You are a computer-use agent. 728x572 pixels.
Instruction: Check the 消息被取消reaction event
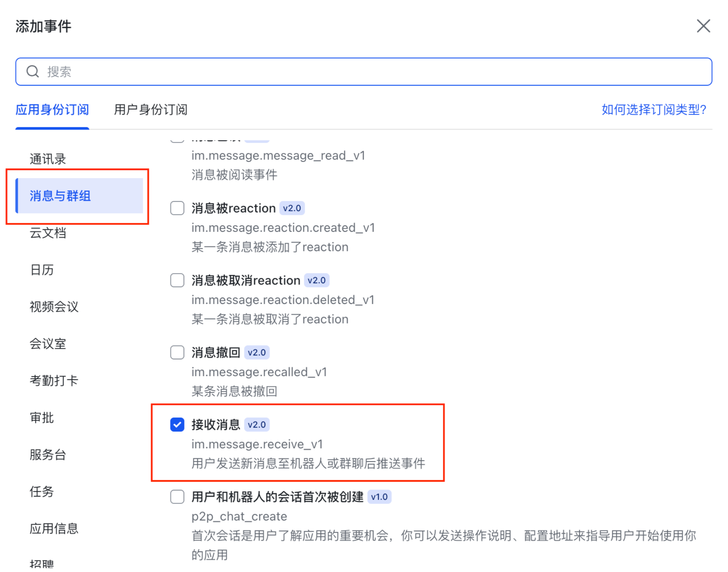pyautogui.click(x=177, y=280)
